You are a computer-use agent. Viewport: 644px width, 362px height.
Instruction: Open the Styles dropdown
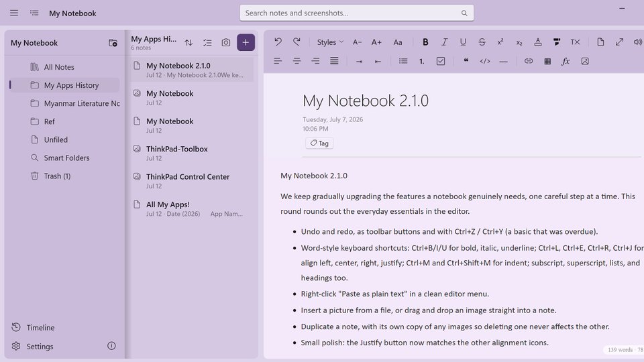tap(330, 42)
